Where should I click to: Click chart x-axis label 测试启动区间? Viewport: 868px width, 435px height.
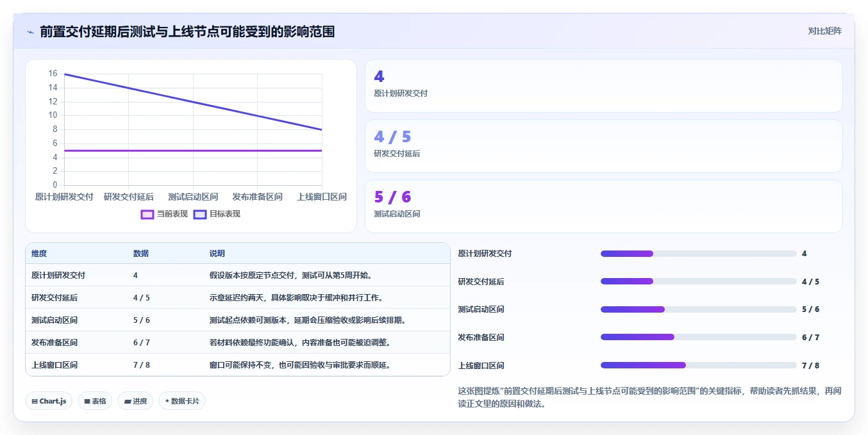pyautogui.click(x=193, y=197)
